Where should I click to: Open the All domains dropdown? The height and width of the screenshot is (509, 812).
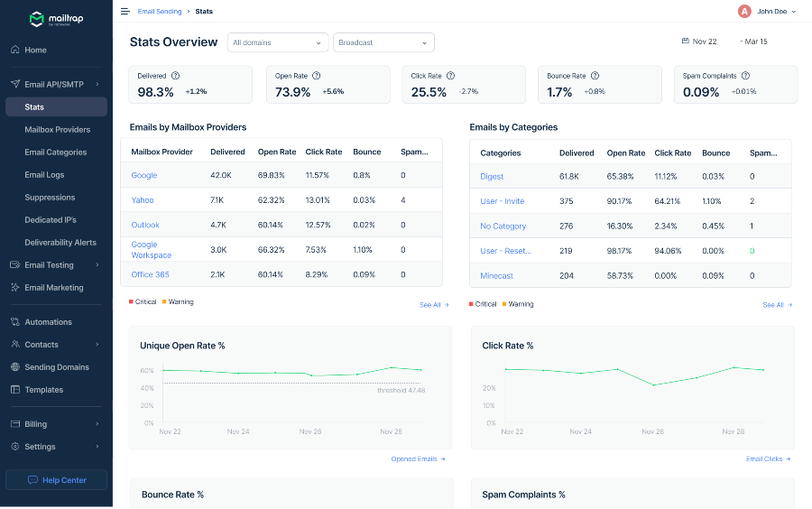(277, 42)
